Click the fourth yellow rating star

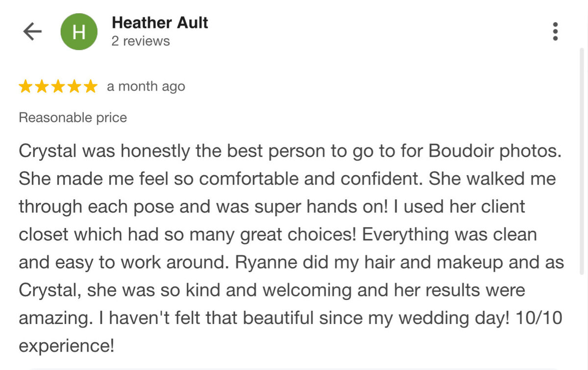point(74,87)
